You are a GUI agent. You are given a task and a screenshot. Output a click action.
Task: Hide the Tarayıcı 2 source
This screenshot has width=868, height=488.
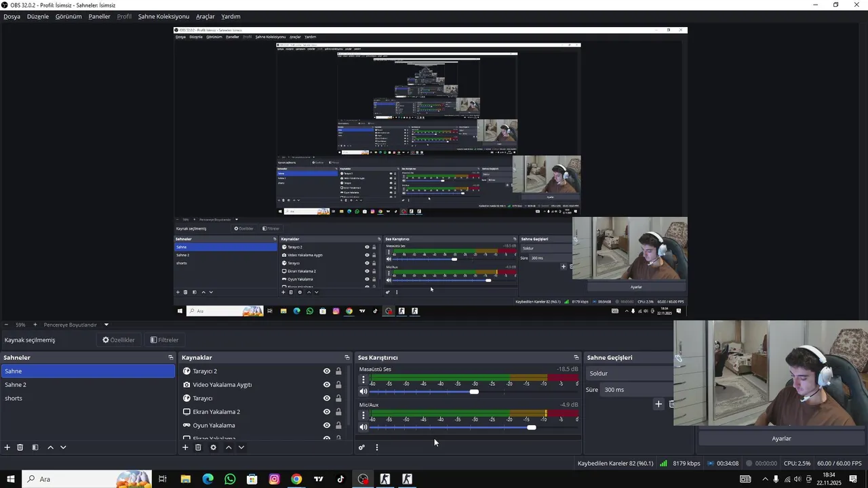[x=327, y=371]
